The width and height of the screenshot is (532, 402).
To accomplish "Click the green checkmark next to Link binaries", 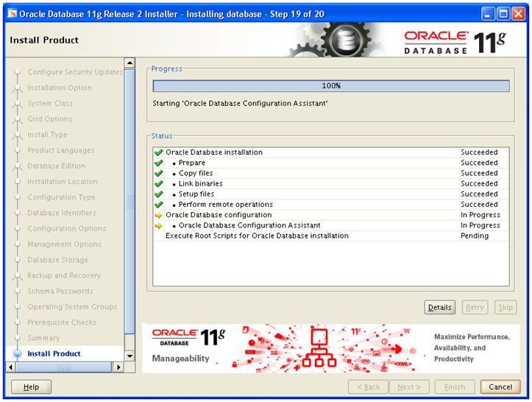I will pyautogui.click(x=158, y=184).
